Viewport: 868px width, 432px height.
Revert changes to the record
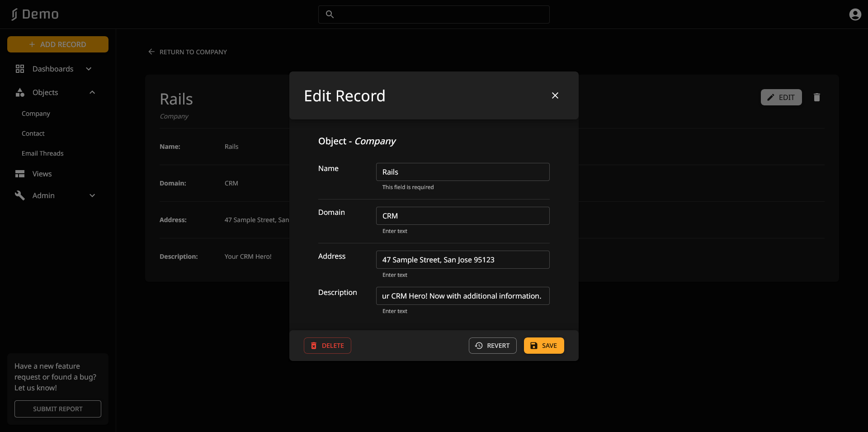pyautogui.click(x=492, y=346)
